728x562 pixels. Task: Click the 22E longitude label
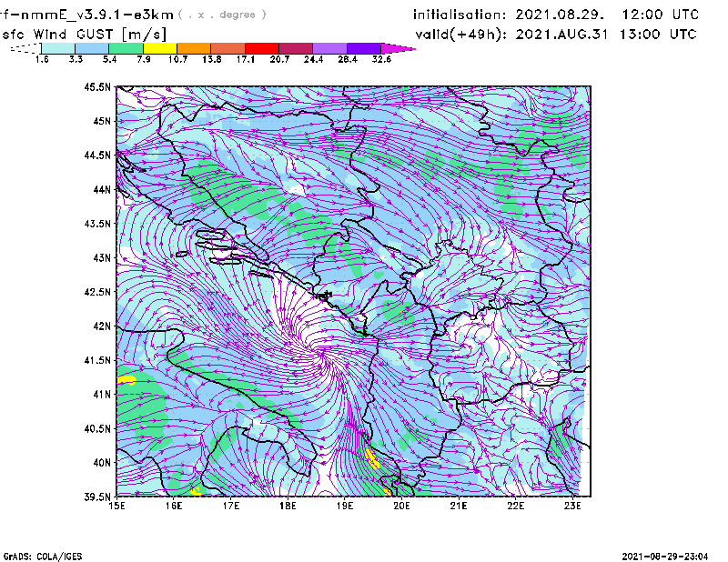point(515,506)
